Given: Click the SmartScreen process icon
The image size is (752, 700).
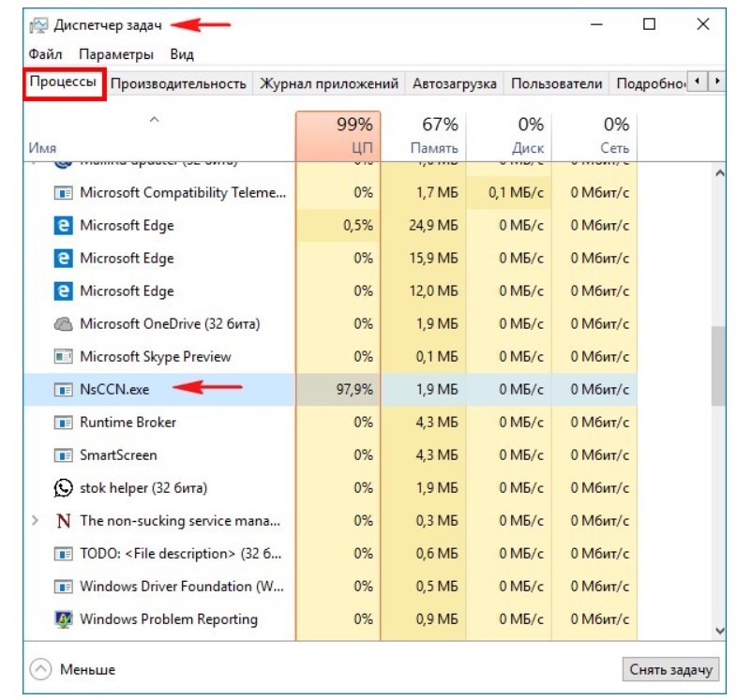Looking at the screenshot, I should [x=64, y=455].
